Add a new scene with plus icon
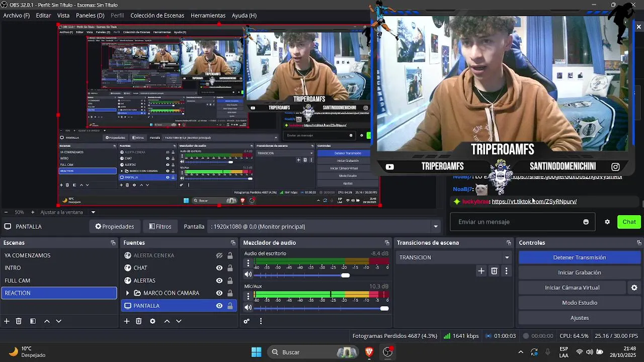The height and width of the screenshot is (362, 644). 7,321
